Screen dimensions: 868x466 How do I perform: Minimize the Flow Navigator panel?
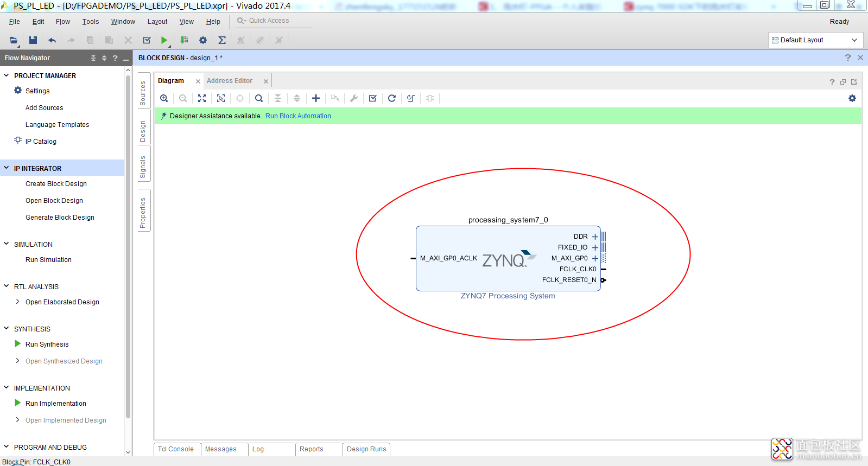point(126,59)
